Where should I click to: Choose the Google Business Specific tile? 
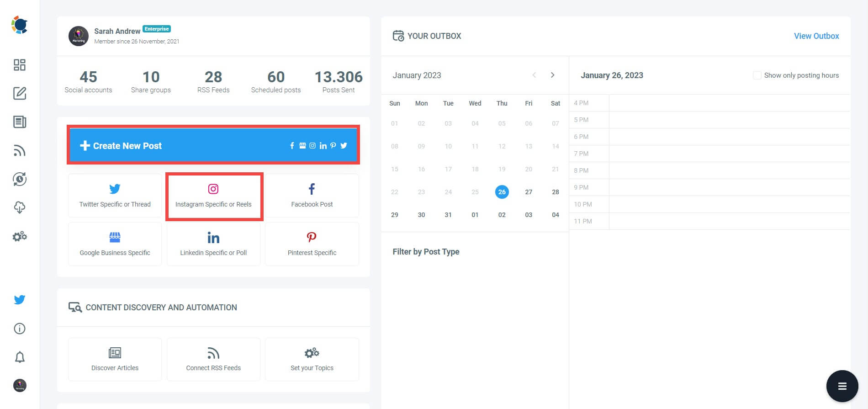coord(115,244)
